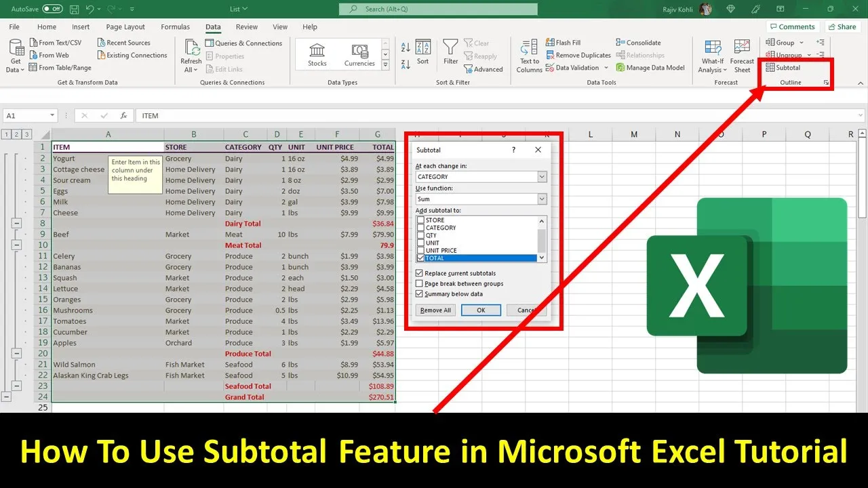Toggle Replace current subtotals checkbox
The height and width of the screenshot is (488, 868).
click(x=419, y=273)
